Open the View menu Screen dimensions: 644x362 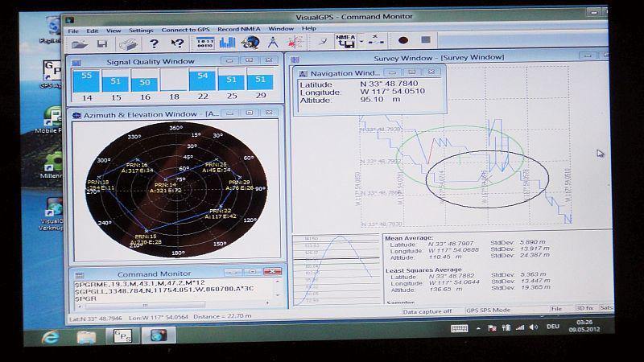(114, 31)
